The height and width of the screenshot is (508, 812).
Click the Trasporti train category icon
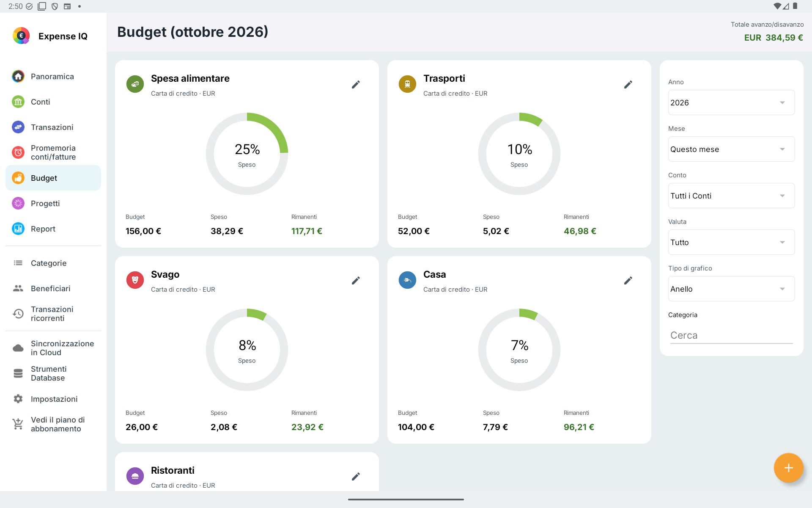click(408, 84)
